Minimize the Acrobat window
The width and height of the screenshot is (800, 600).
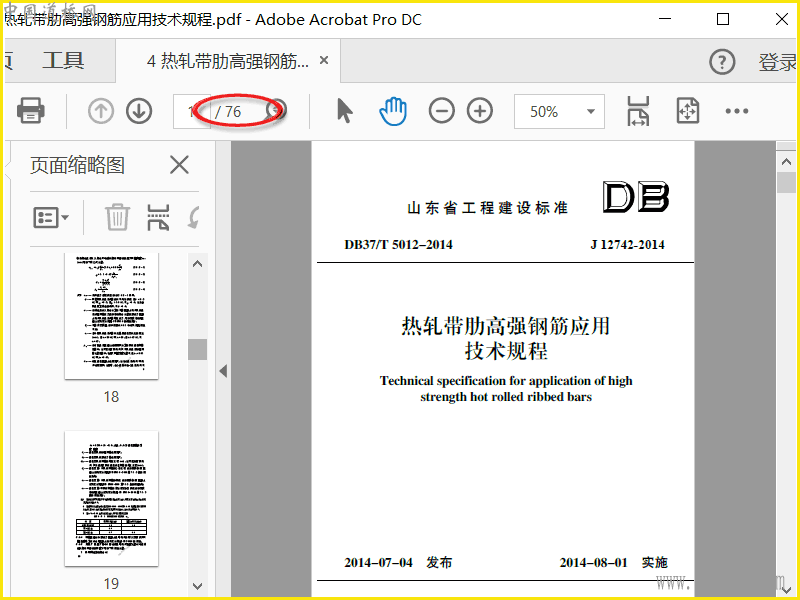pos(665,19)
